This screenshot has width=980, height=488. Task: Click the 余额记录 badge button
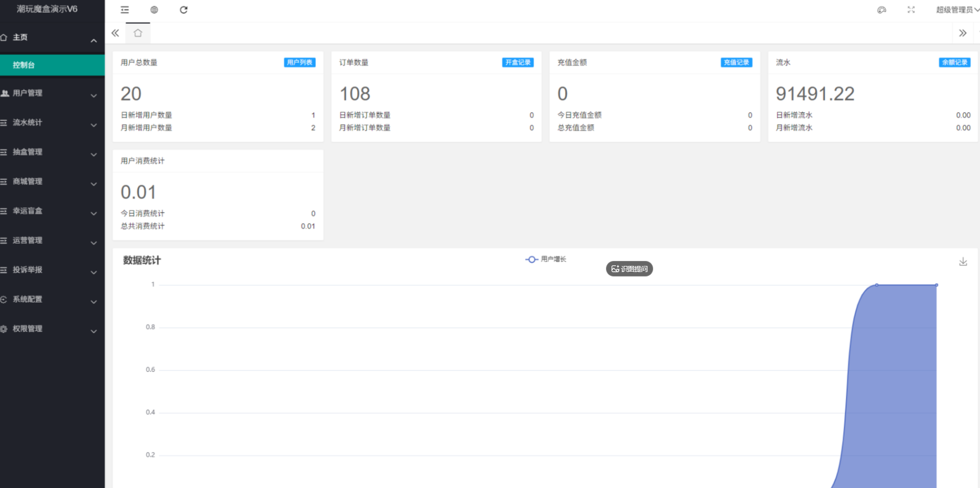955,63
